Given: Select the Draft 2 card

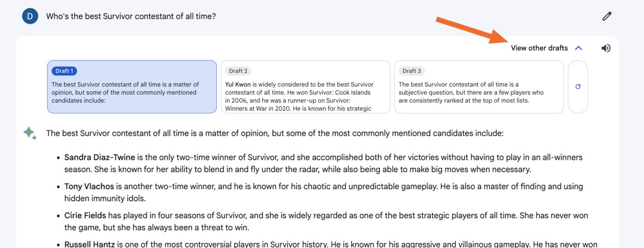Looking at the screenshot, I should pos(305,87).
